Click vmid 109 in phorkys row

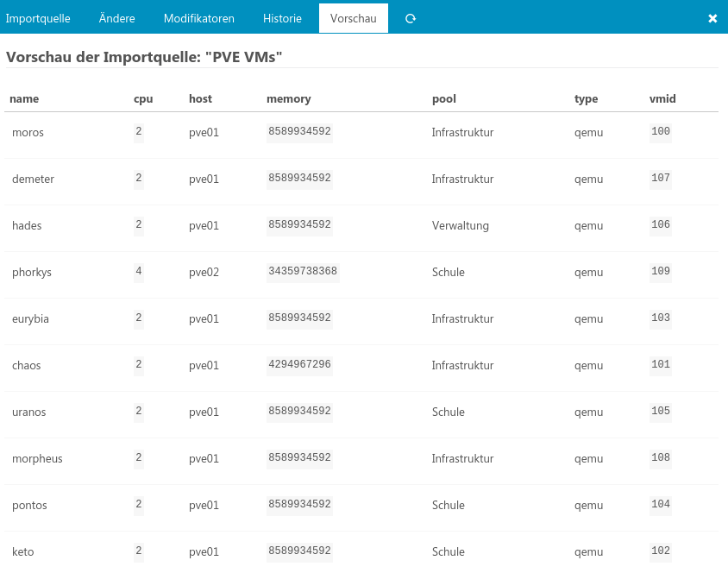pos(660,271)
